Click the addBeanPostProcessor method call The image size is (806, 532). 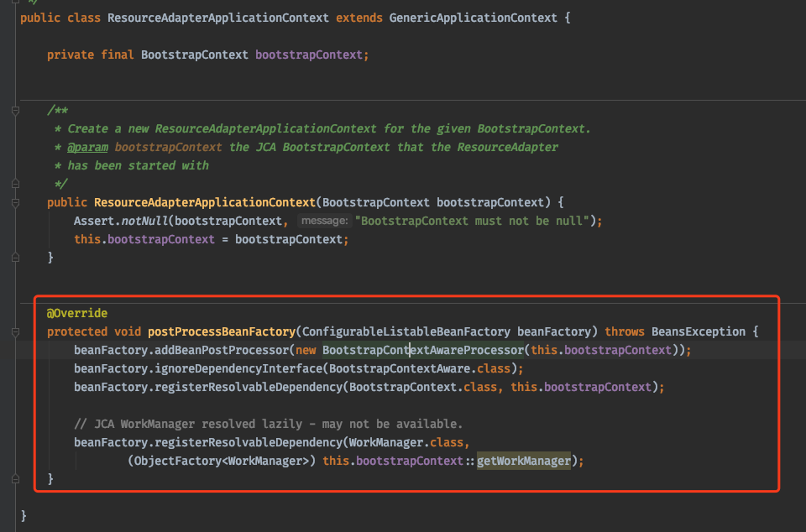click(x=222, y=350)
